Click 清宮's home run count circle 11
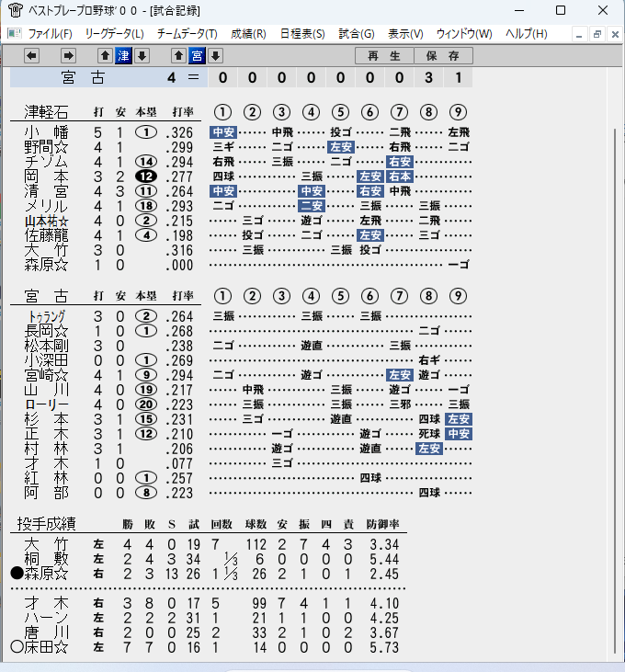This screenshot has width=625, height=672. [146, 191]
